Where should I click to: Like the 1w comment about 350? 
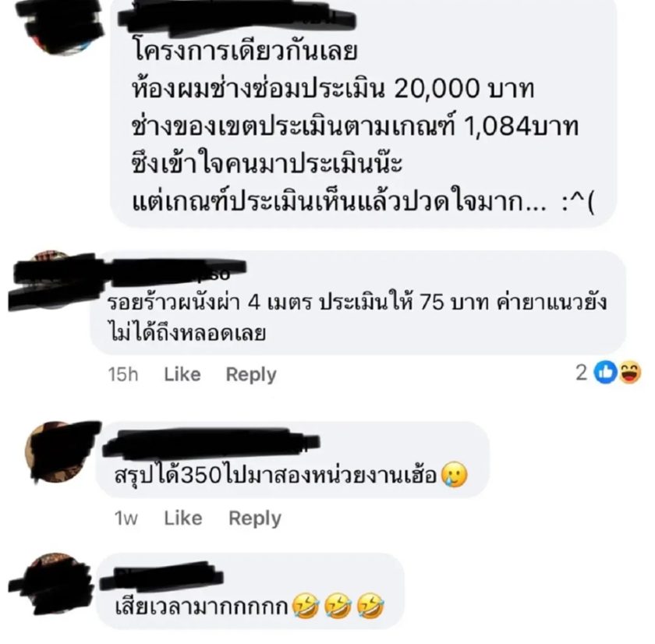183,518
